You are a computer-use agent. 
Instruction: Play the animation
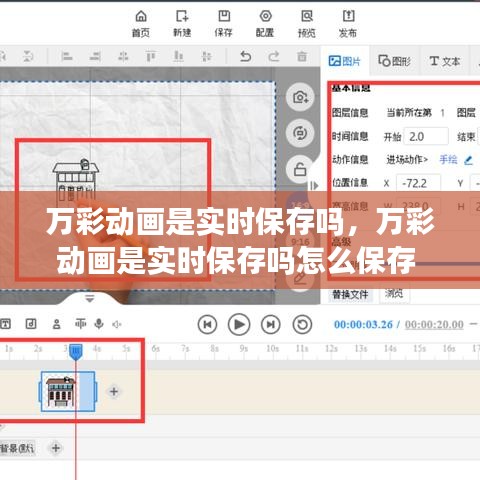point(239,324)
